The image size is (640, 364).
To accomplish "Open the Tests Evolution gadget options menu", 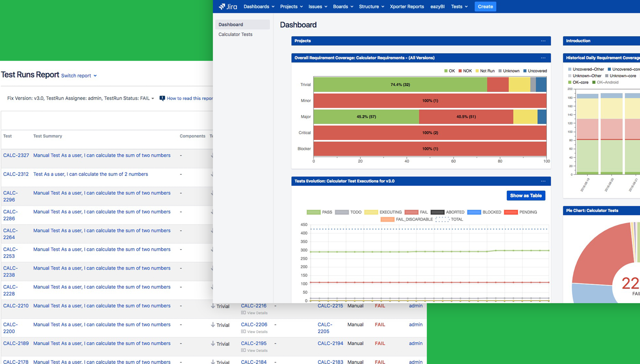I will (543, 181).
